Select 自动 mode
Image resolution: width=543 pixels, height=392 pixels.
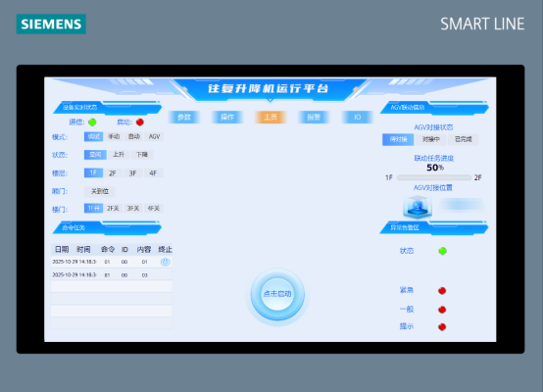pyautogui.click(x=134, y=137)
